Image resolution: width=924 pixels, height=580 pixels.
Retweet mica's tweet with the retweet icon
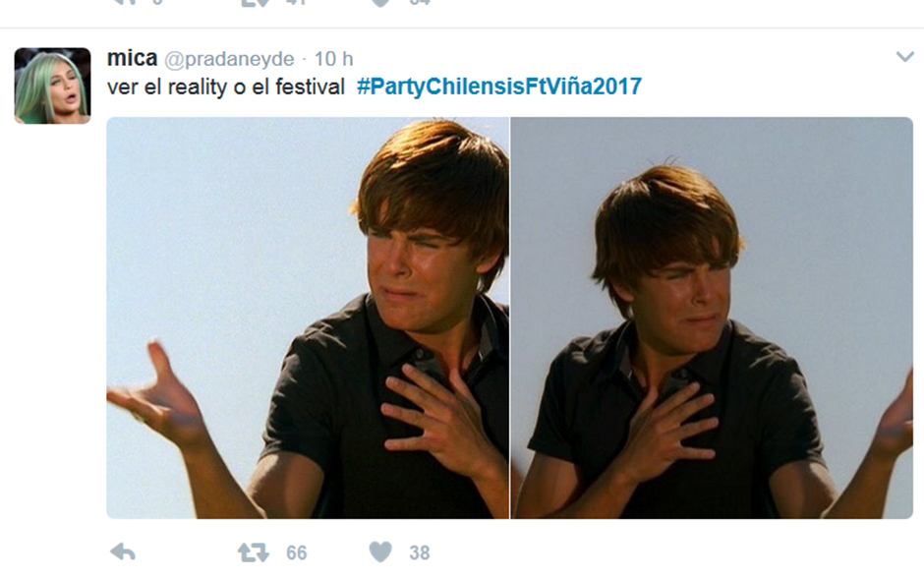click(x=254, y=552)
